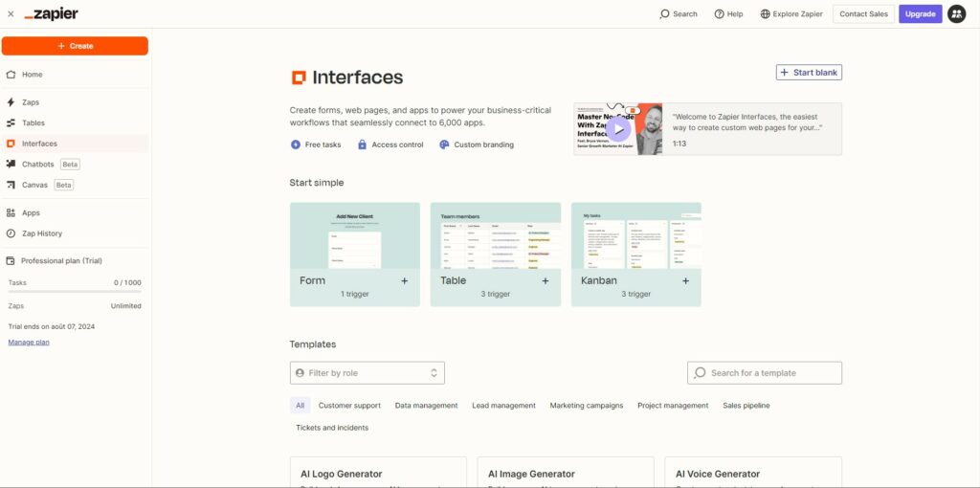The image size is (980, 488).
Task: Click in the Search for a template field
Action: [765, 373]
